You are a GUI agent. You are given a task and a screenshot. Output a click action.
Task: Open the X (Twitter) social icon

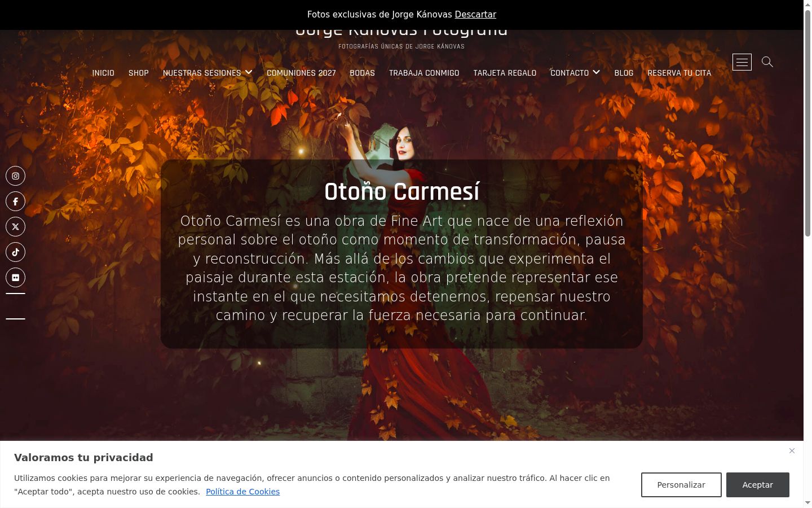tap(16, 227)
